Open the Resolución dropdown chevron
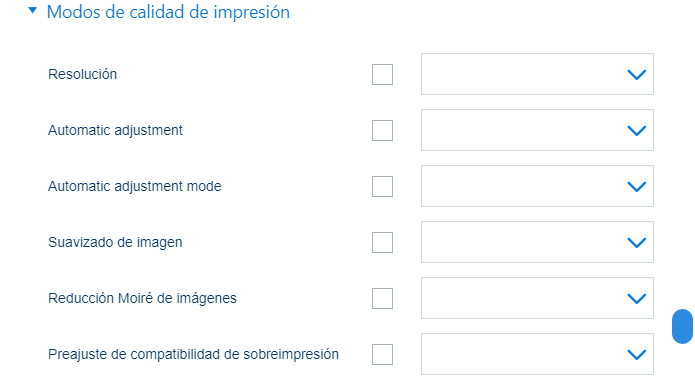The width and height of the screenshot is (695, 382). click(x=636, y=74)
